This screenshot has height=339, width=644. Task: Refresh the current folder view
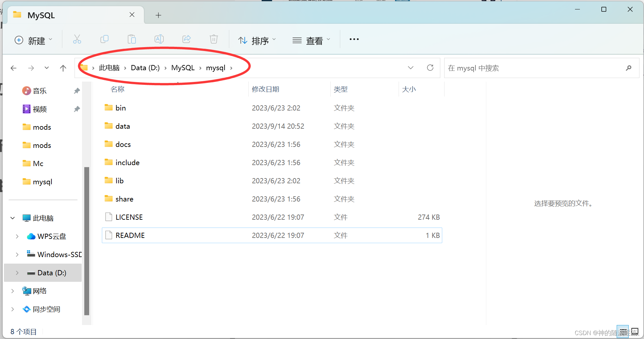430,68
